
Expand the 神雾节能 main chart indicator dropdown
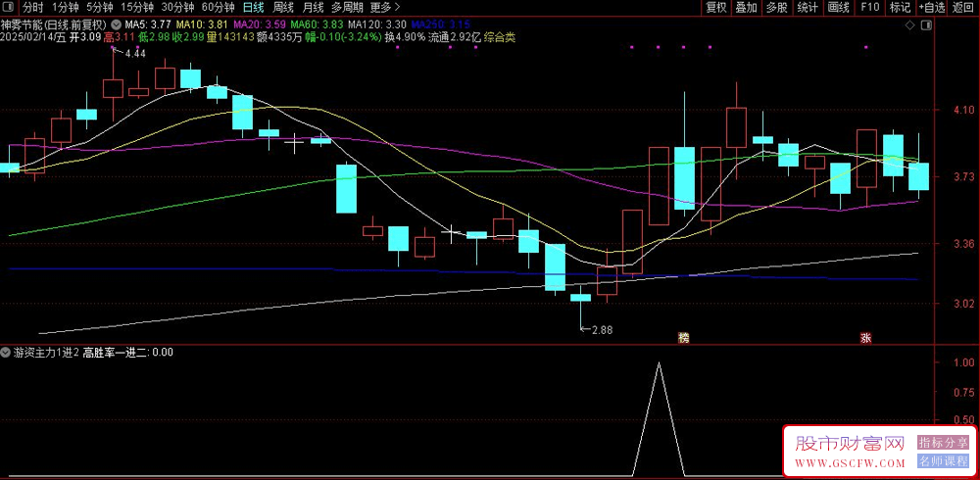[x=117, y=25]
